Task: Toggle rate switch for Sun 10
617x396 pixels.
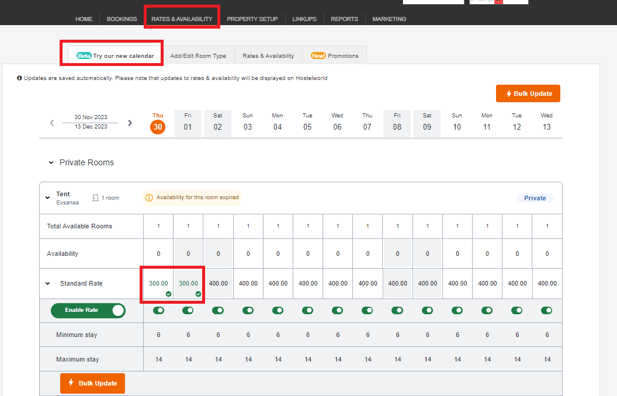Action: tap(457, 311)
